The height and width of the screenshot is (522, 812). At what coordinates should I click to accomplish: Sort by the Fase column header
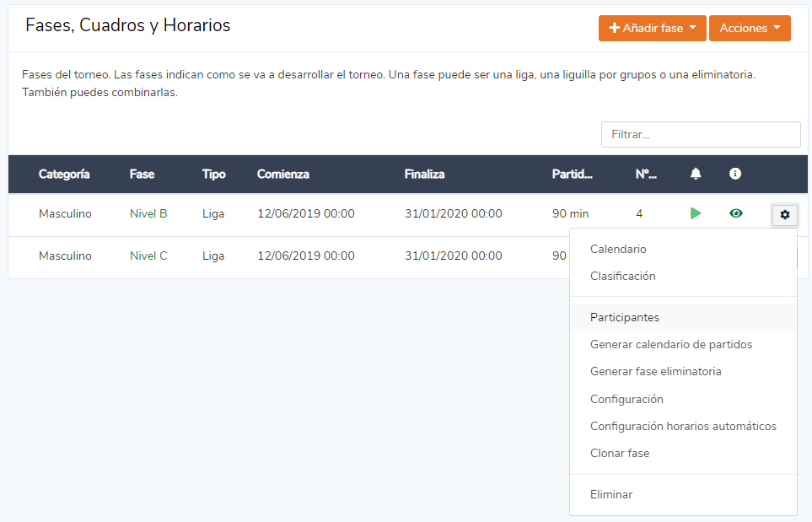tap(142, 174)
